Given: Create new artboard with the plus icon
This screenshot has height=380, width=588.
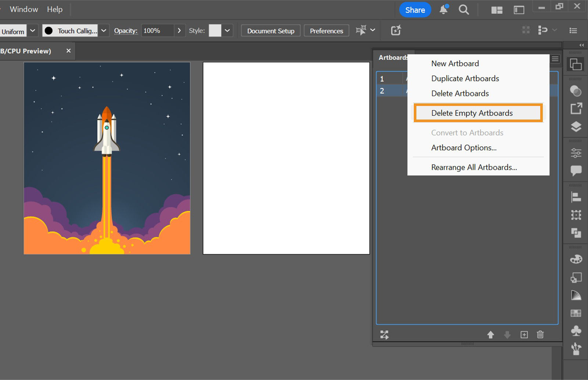Looking at the screenshot, I should (524, 335).
